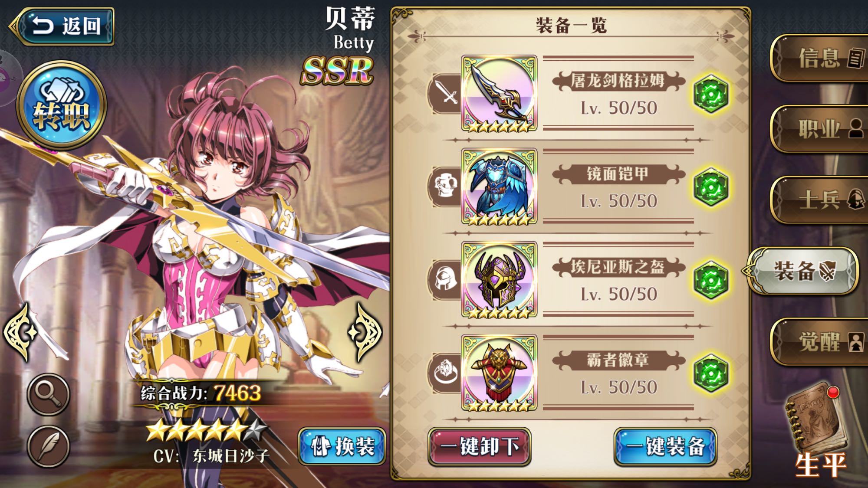Go to next character with right arrow

(x=365, y=333)
